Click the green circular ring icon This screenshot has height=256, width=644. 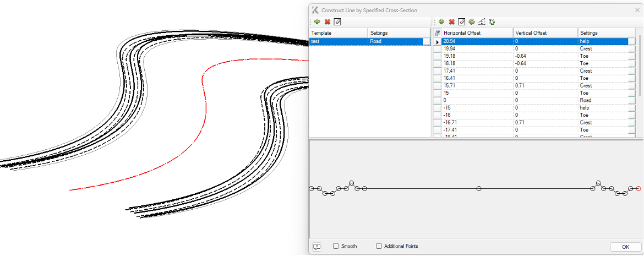492,21
